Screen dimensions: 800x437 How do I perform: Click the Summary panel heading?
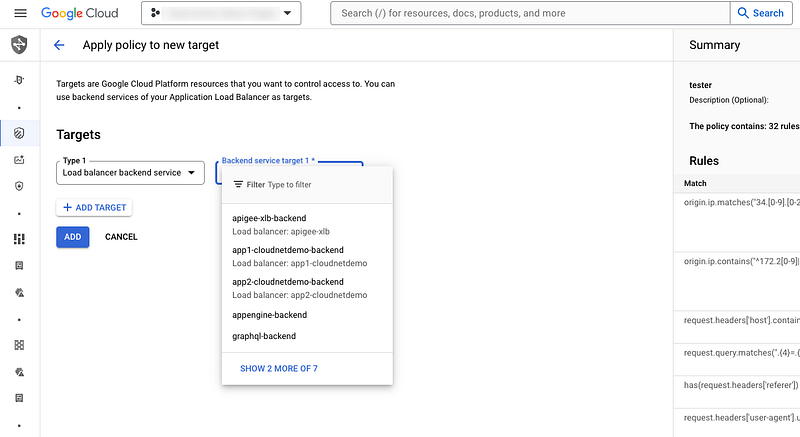tap(714, 45)
